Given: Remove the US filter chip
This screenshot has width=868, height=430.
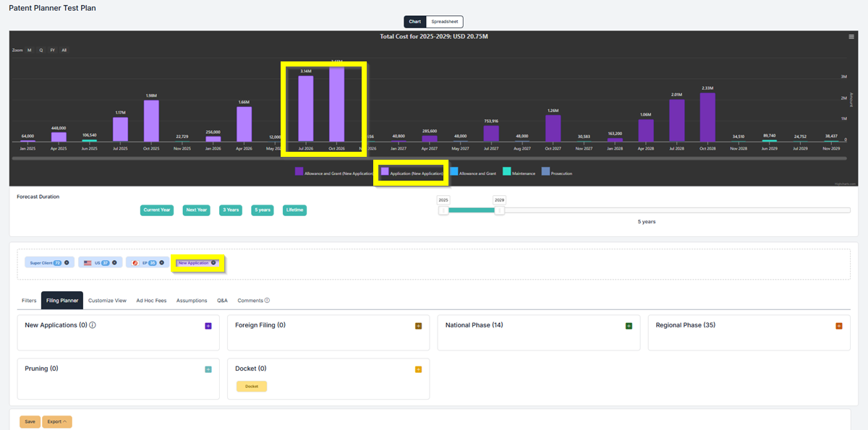Looking at the screenshot, I should (x=114, y=263).
